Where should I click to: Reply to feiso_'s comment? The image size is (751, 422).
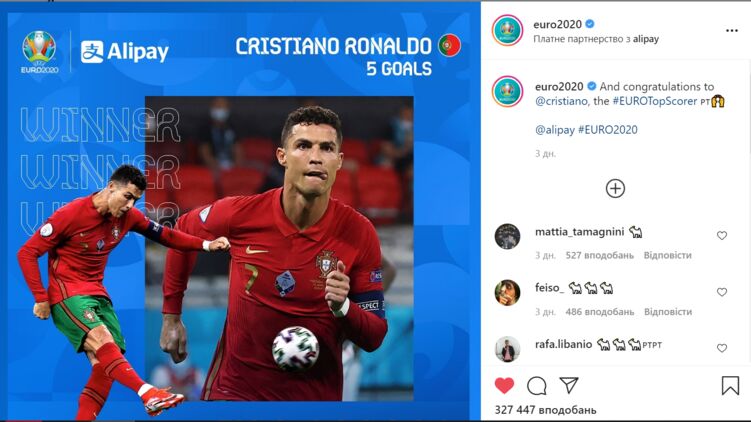668,312
